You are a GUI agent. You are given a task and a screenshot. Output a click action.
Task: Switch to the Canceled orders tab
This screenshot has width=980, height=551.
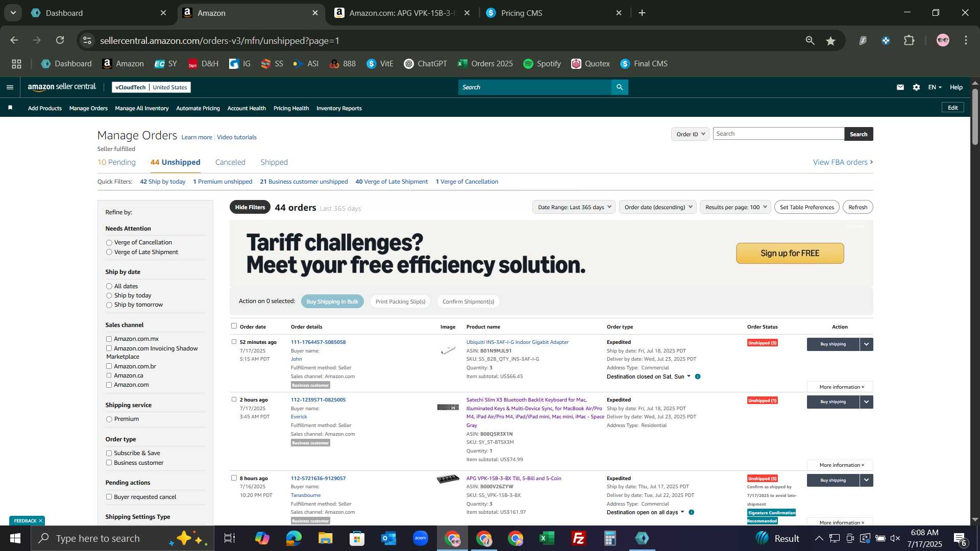(230, 162)
